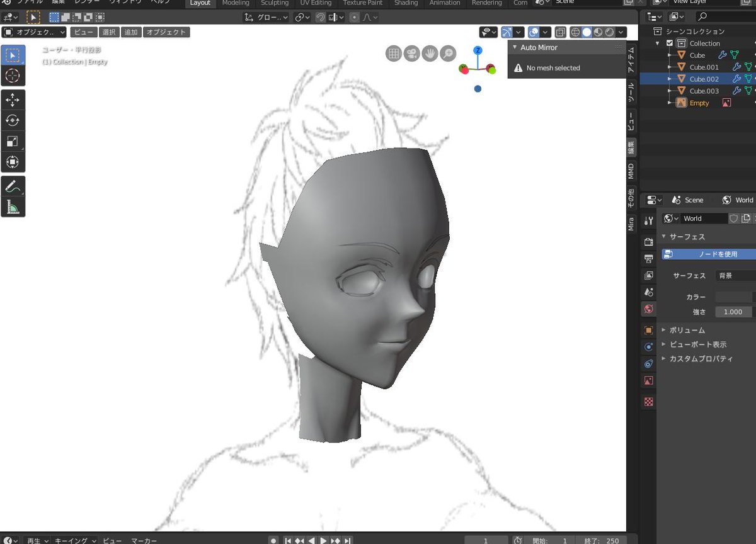Open overlays options dropdown arrow
Screen dimensions: 756x544
pyautogui.click(x=546, y=32)
